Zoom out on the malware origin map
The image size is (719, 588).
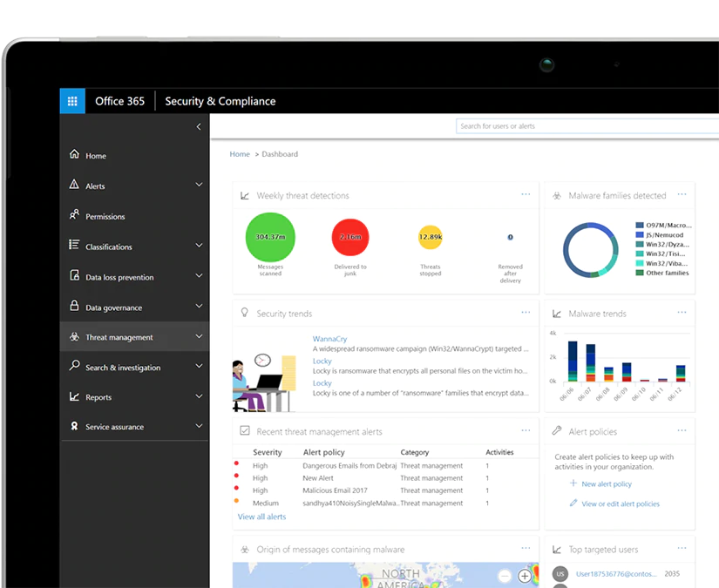coord(505,576)
